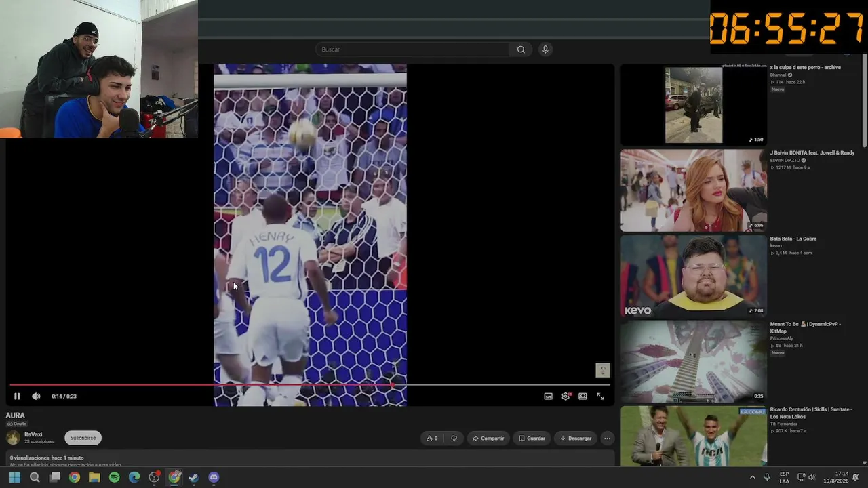Open Titi Fernández channel name
This screenshot has height=488, width=868.
[x=783, y=424]
